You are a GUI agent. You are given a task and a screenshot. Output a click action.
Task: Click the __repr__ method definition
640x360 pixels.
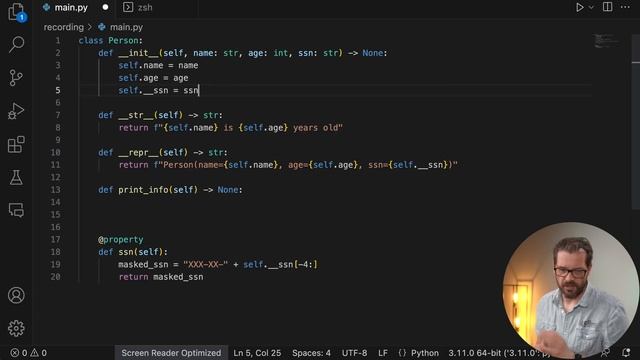click(x=163, y=153)
